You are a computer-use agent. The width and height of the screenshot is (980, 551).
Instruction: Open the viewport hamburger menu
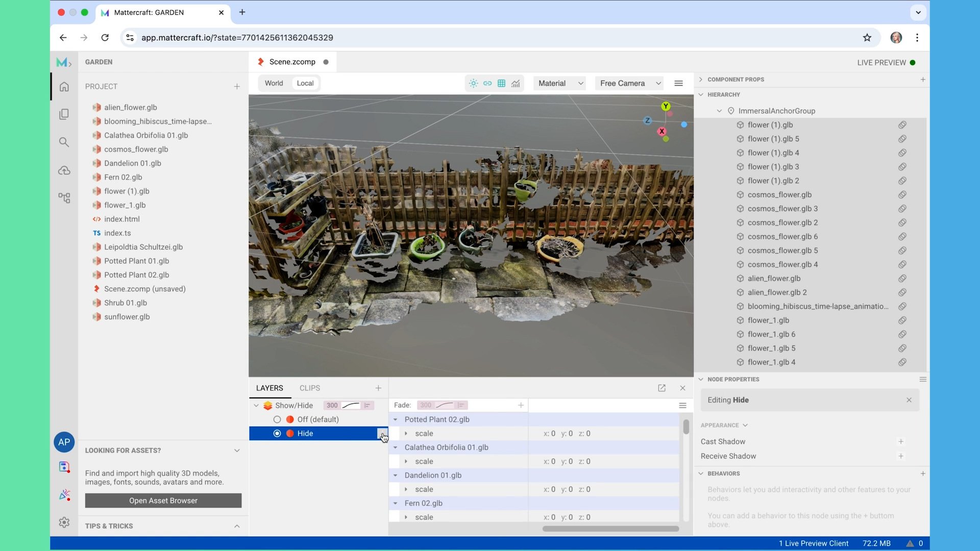(x=678, y=83)
